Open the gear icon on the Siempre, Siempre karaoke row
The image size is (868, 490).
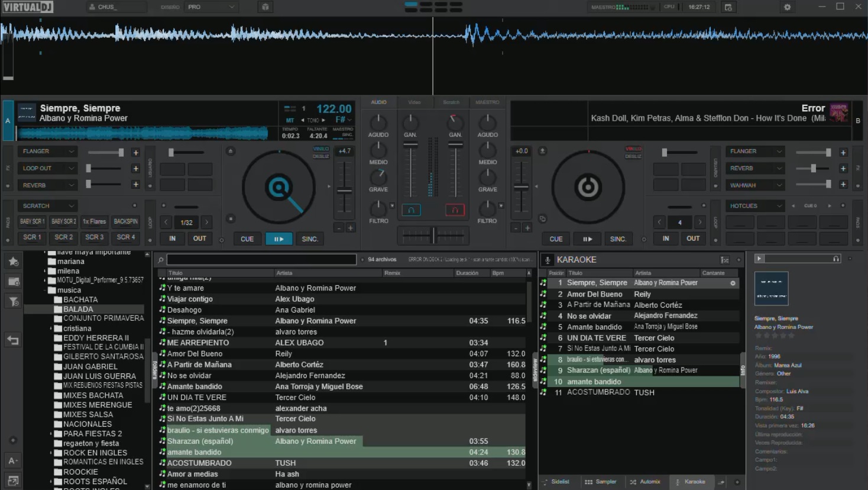pos(733,283)
